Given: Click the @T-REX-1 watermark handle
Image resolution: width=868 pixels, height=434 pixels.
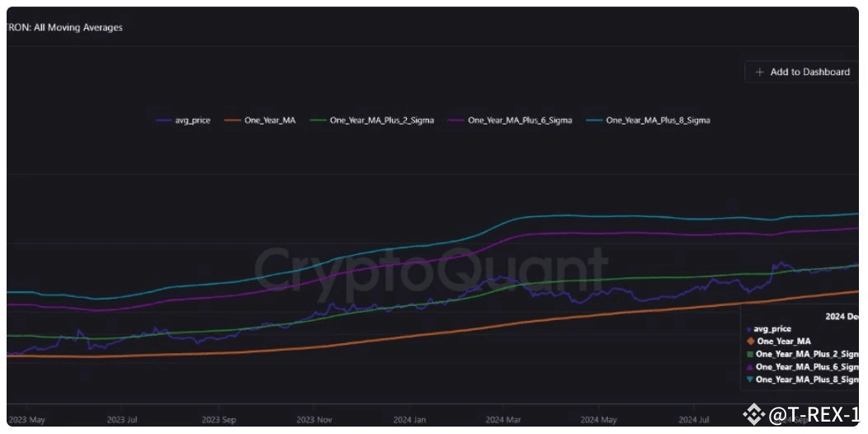Looking at the screenshot, I should [x=814, y=414].
